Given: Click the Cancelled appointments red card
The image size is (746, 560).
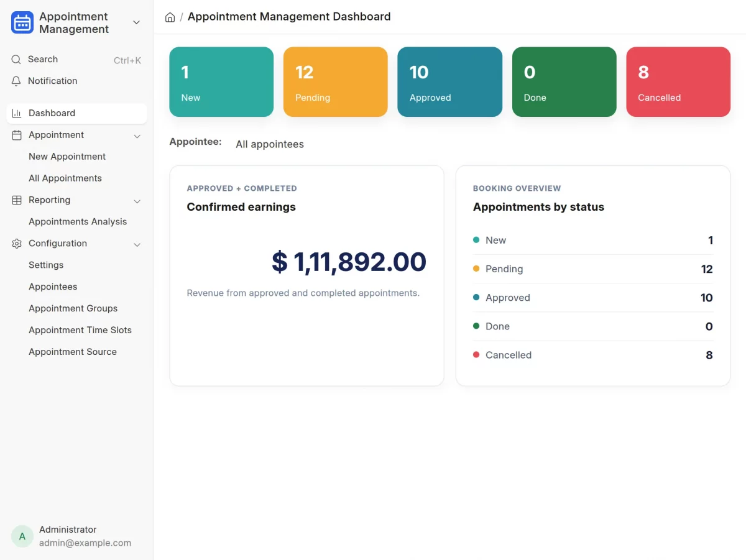Looking at the screenshot, I should 678,82.
